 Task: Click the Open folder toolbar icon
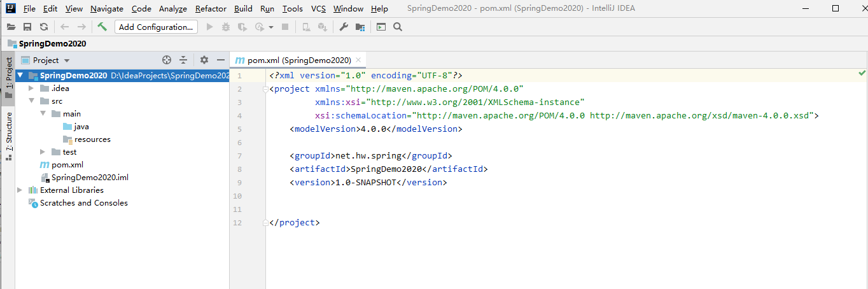click(11, 27)
